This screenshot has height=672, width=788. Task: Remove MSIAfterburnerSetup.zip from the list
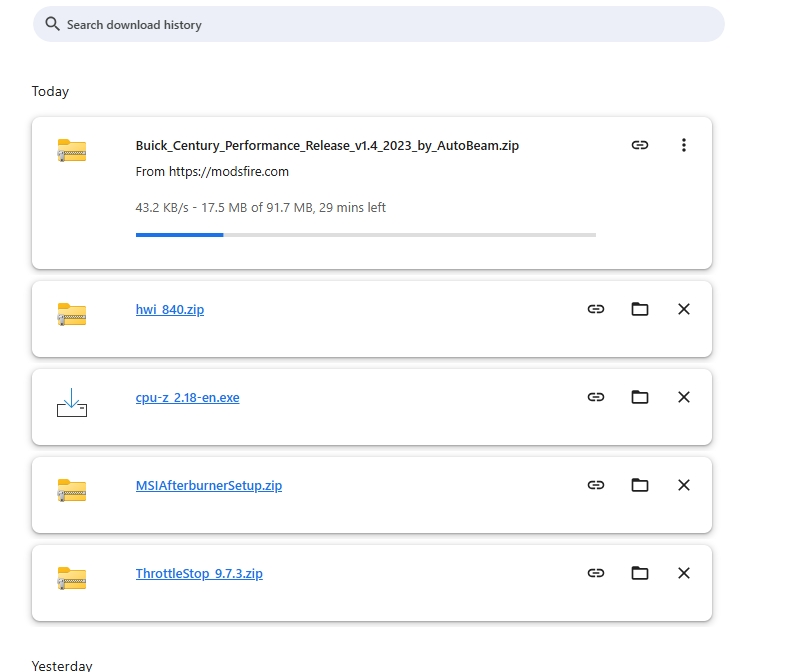(x=683, y=485)
